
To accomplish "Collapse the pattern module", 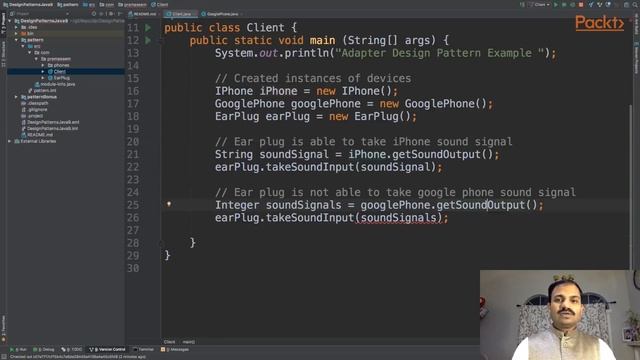I will coord(16,40).
